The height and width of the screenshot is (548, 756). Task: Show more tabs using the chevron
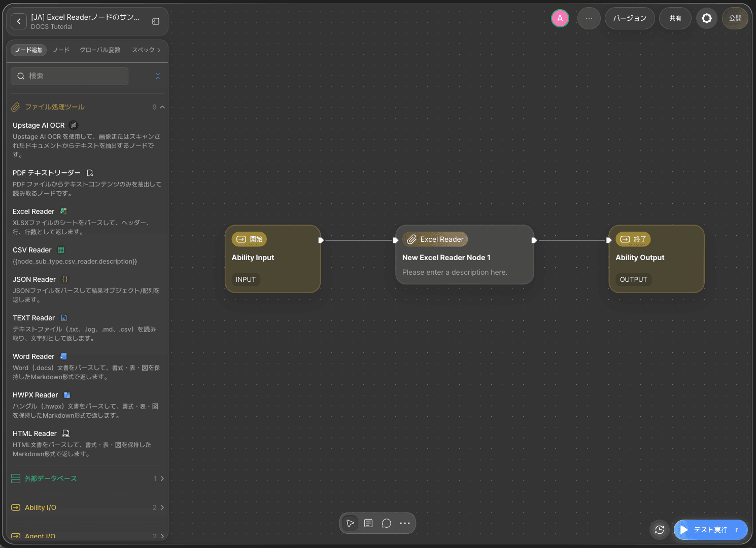click(x=159, y=50)
